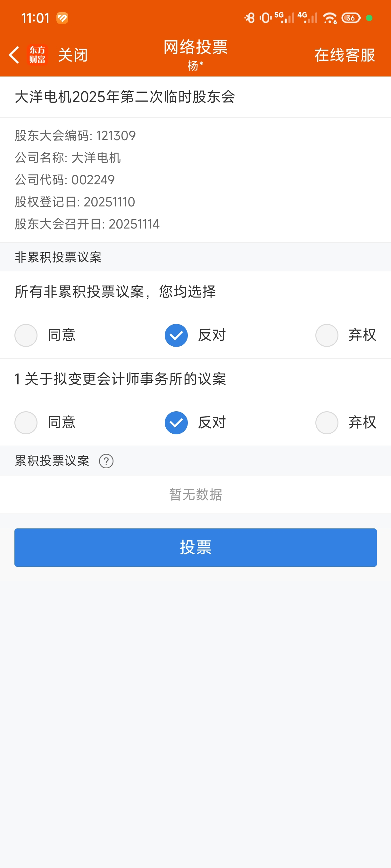Select 反对 for all non-cumulative proposals

coord(176,335)
